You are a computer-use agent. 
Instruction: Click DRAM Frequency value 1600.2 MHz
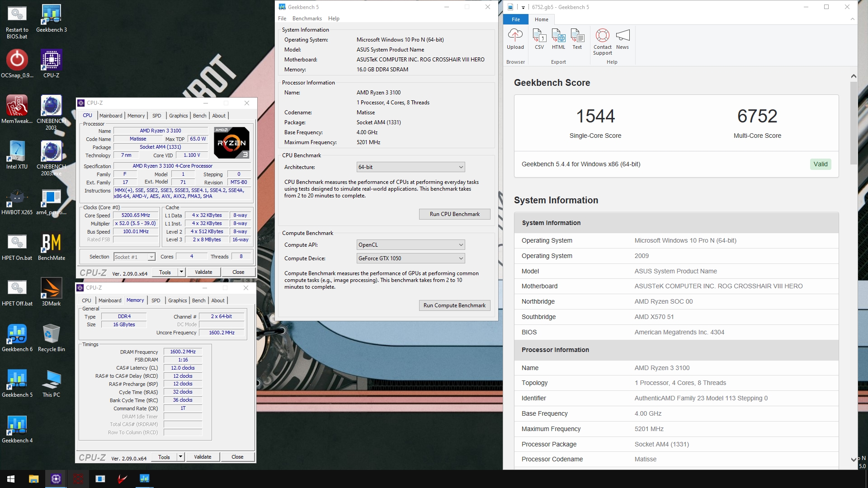pyautogui.click(x=183, y=352)
